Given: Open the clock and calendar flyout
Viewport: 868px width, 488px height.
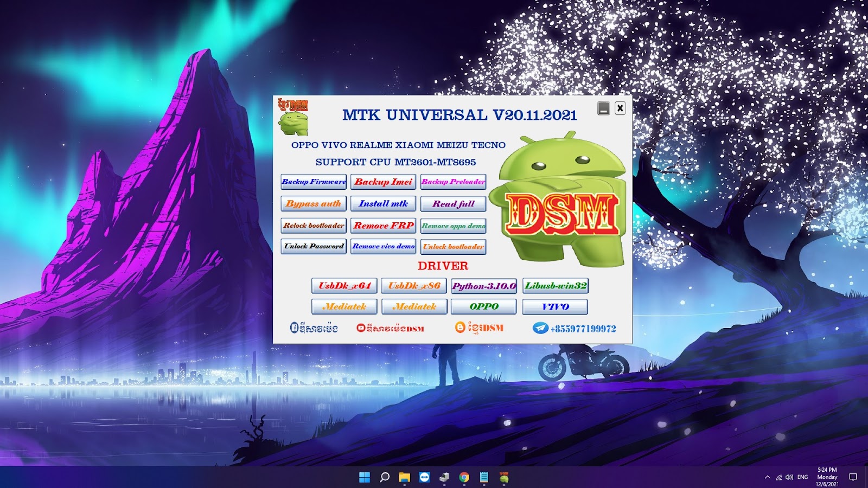Looking at the screenshot, I should 827,477.
